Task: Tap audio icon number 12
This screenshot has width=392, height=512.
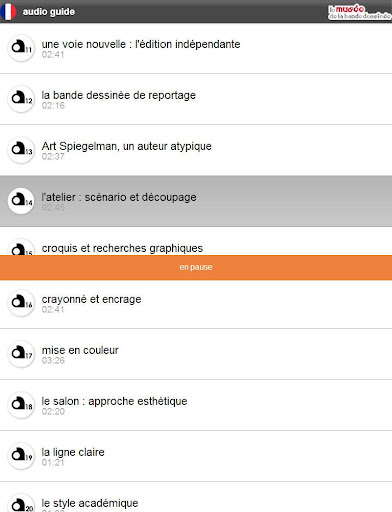Action: click(x=21, y=99)
